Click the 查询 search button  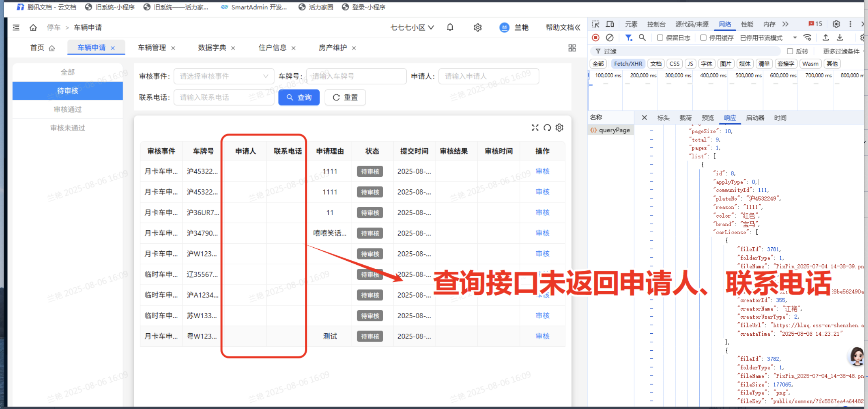[x=299, y=97]
